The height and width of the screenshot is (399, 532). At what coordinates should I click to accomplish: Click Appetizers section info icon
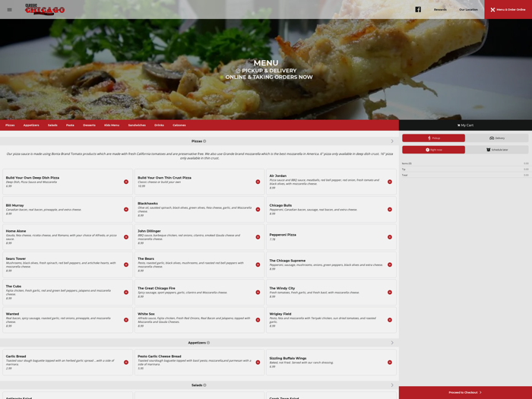click(x=208, y=343)
